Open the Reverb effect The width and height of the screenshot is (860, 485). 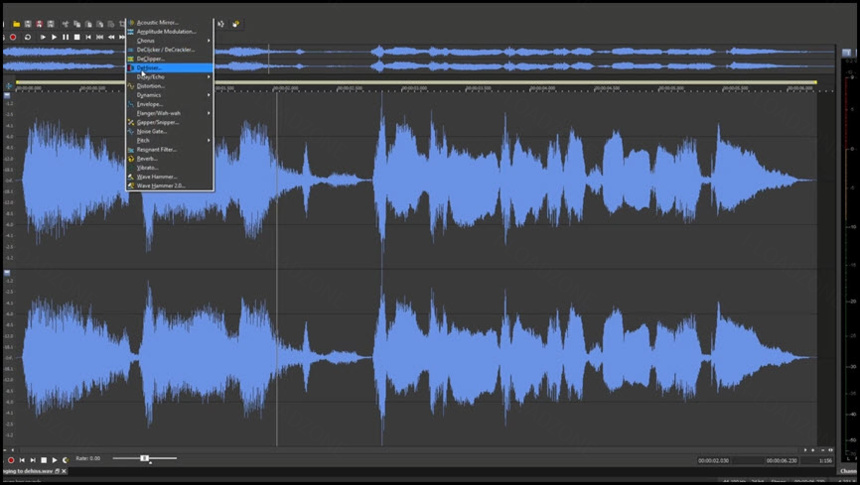coord(170,159)
